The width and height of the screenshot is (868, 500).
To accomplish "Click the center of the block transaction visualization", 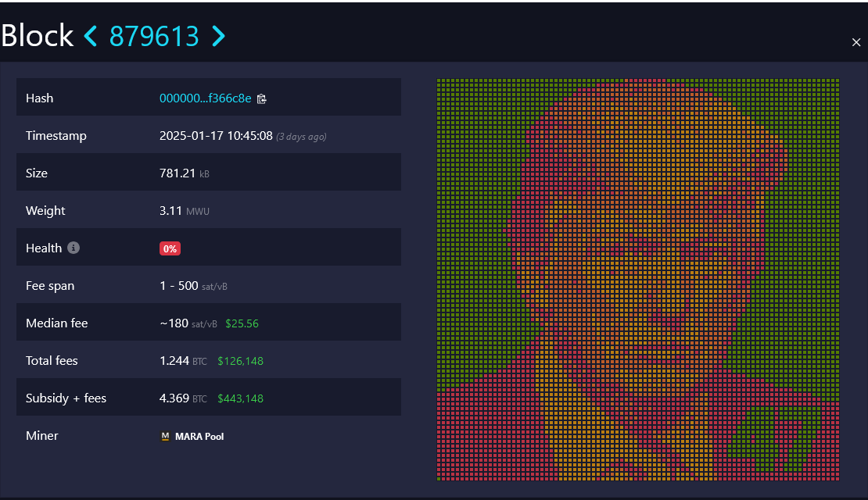I will click(637, 279).
